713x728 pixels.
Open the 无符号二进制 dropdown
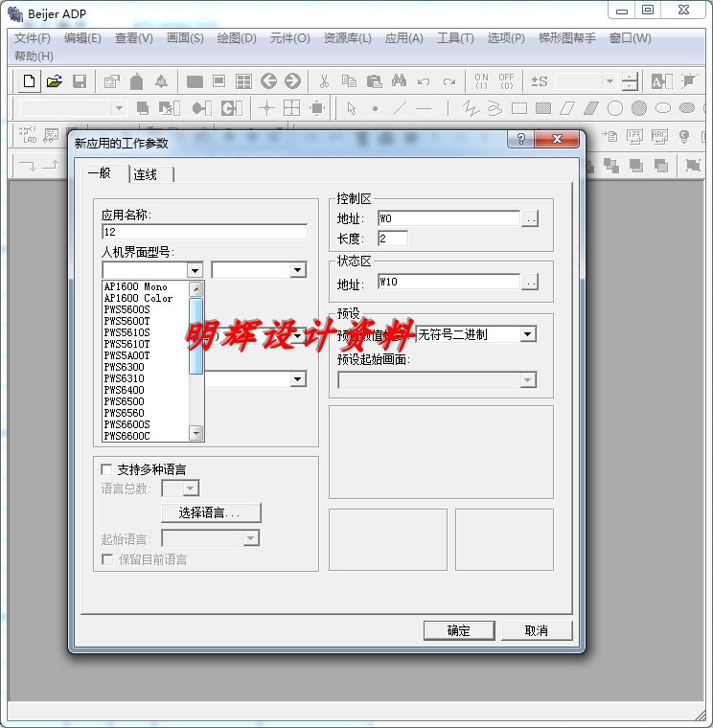click(527, 334)
